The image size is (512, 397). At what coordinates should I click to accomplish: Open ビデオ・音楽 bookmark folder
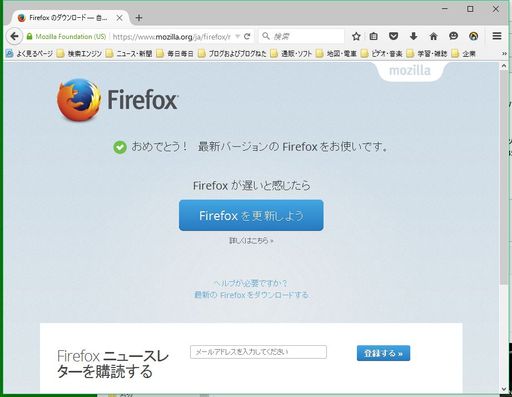[x=381, y=54]
